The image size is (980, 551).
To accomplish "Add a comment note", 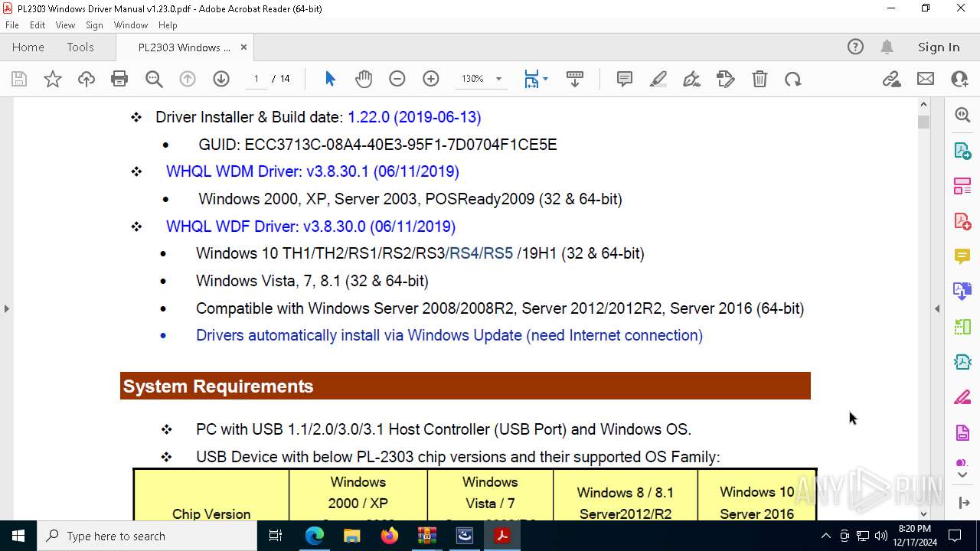I will pyautogui.click(x=625, y=79).
